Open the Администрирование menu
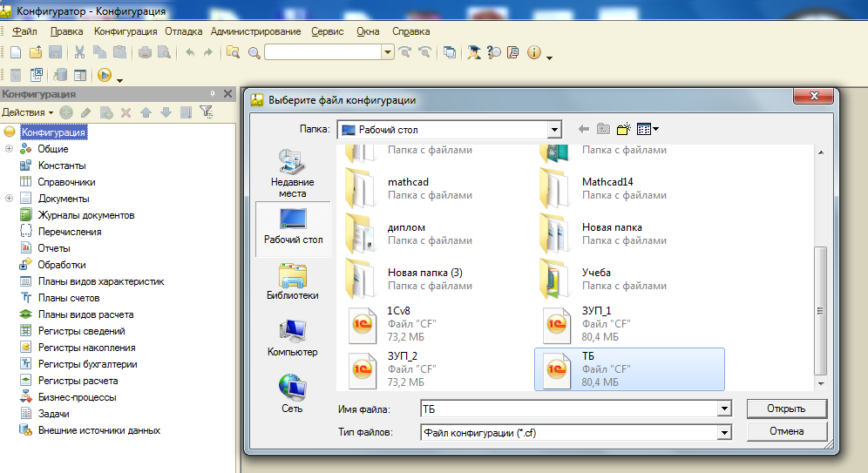This screenshot has height=473, width=868. click(255, 31)
